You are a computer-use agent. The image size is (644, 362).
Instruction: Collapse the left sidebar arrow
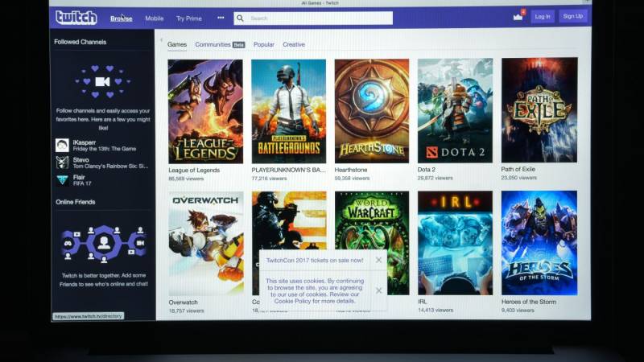pyautogui.click(x=161, y=39)
